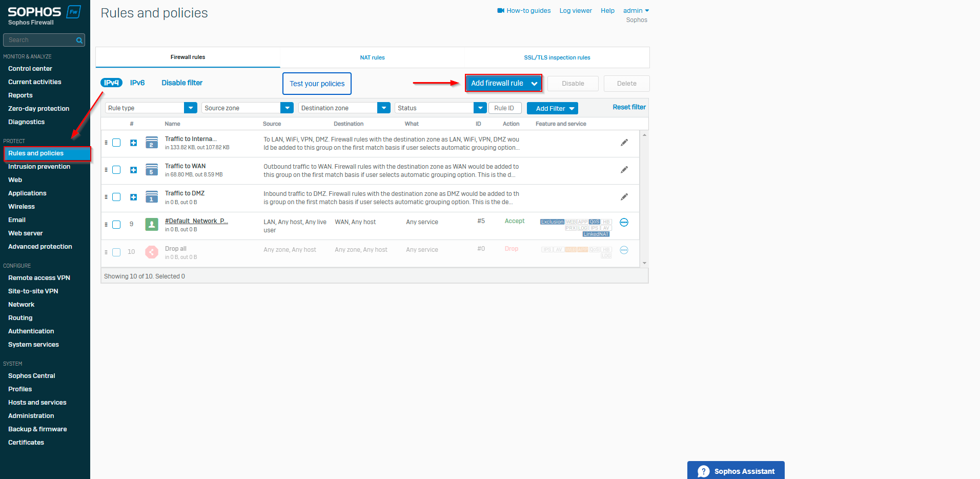
Task: Open the Log viewer link
Action: (576, 10)
